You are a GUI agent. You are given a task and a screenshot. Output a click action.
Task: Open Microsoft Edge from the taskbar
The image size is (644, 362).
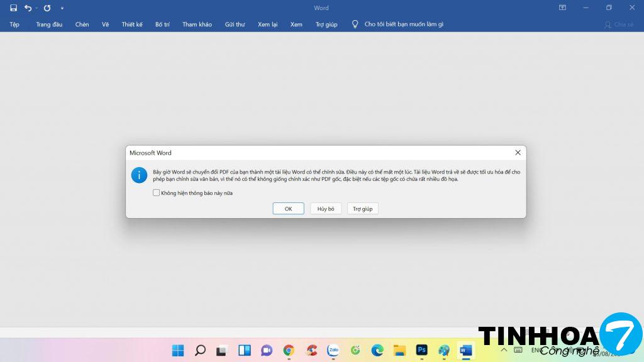[x=377, y=350]
